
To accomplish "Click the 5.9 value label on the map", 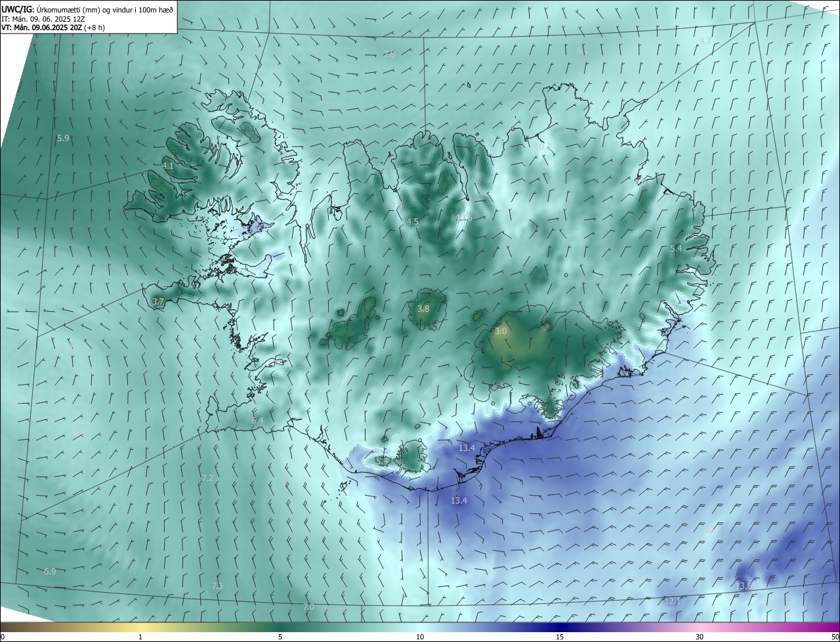I will [63, 139].
